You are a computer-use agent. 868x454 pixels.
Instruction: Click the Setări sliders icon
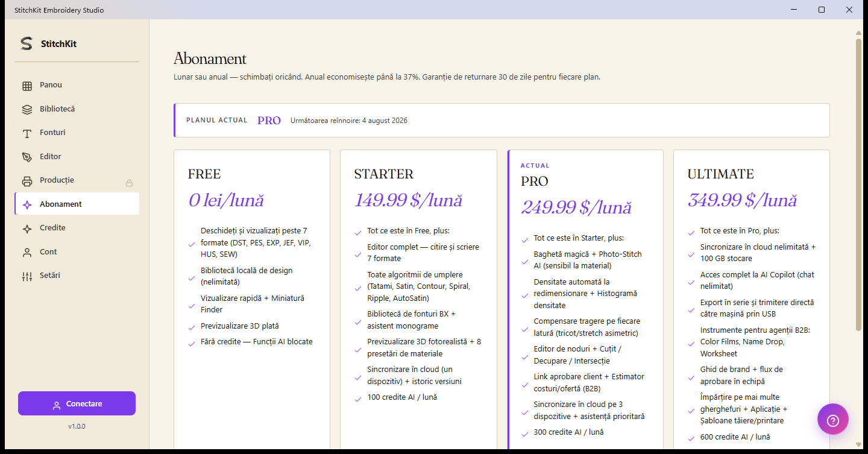pos(27,276)
